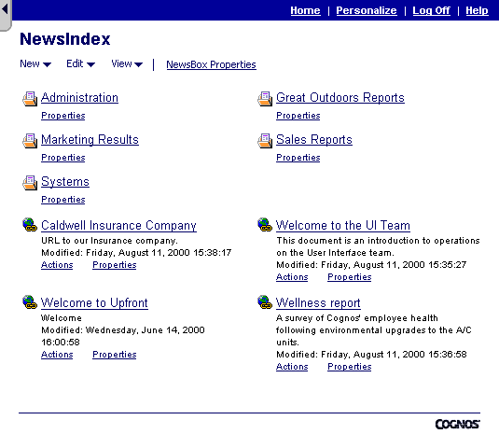
Task: Click the Caldwell Insurance Company globe-link icon
Action: click(x=30, y=225)
